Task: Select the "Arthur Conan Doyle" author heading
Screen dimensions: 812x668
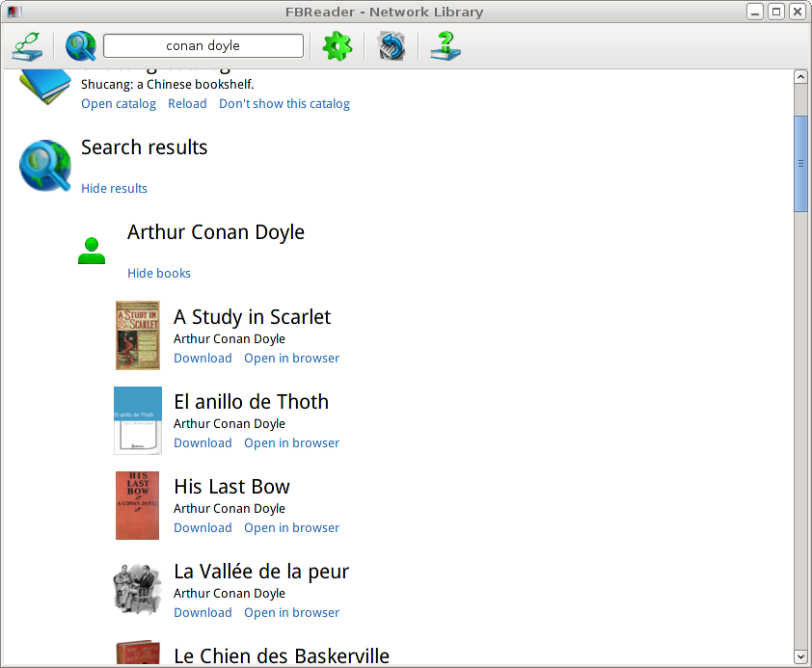Action: tap(216, 232)
